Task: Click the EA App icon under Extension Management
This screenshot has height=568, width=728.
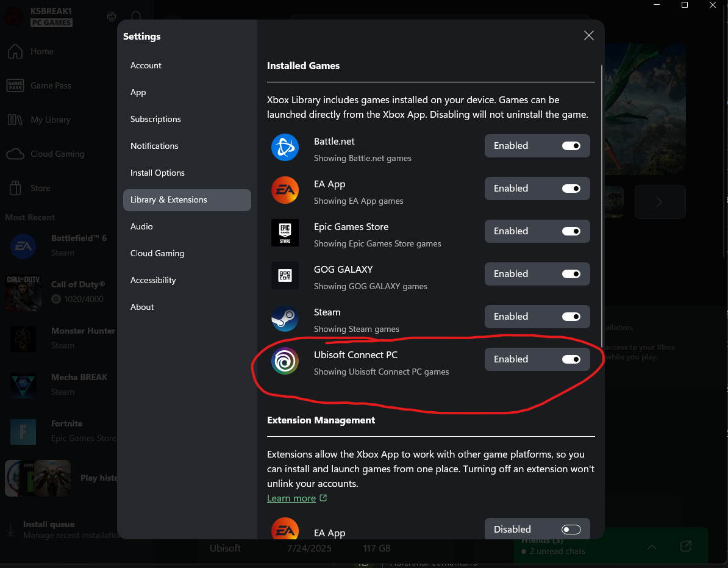Action: click(285, 529)
